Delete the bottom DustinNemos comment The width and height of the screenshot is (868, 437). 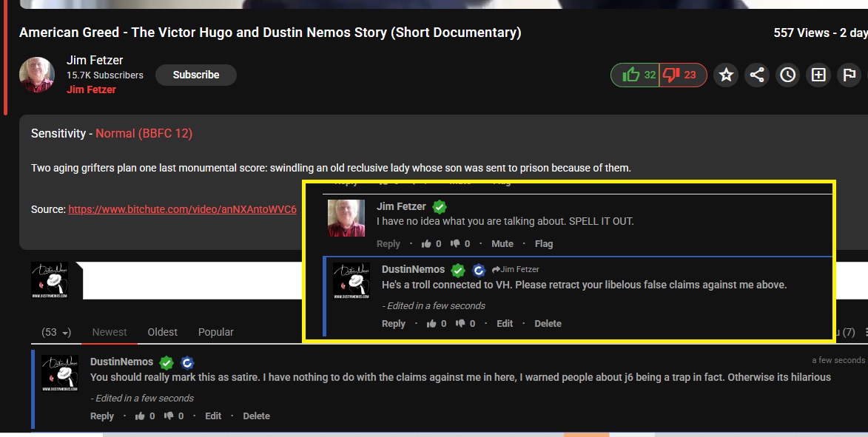click(x=256, y=416)
